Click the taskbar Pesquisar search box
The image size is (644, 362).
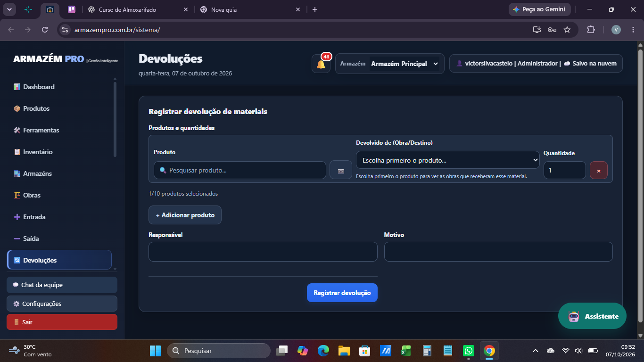pyautogui.click(x=219, y=351)
